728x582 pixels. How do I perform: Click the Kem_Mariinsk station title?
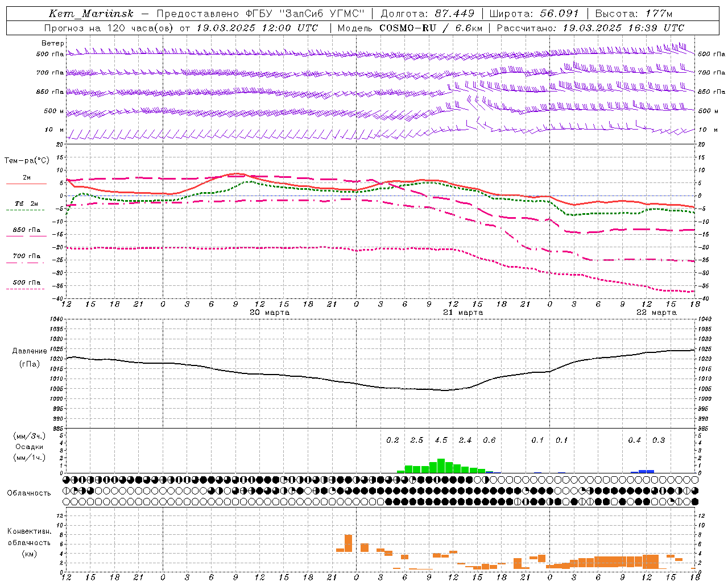(91, 14)
